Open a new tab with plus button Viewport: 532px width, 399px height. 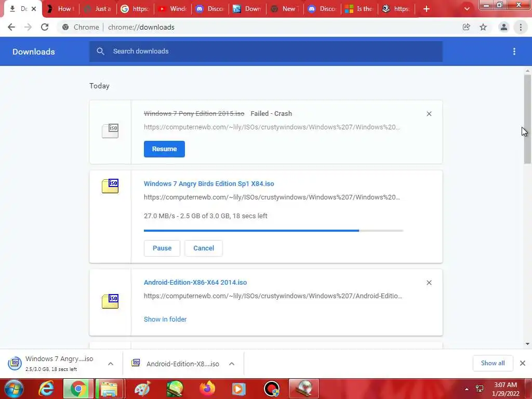click(427, 9)
